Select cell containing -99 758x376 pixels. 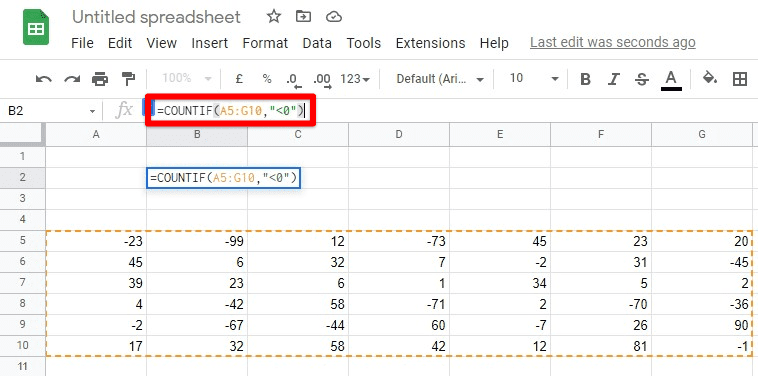click(x=197, y=241)
